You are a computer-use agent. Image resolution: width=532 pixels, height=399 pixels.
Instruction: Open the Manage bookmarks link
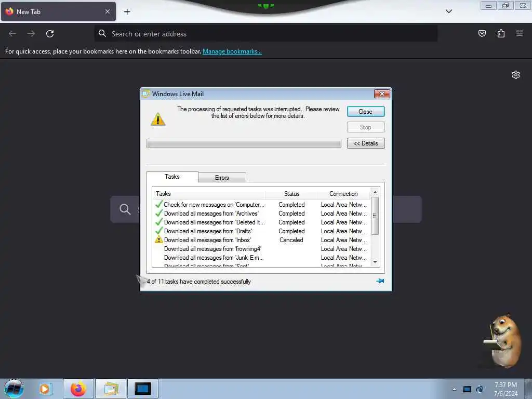pos(232,51)
